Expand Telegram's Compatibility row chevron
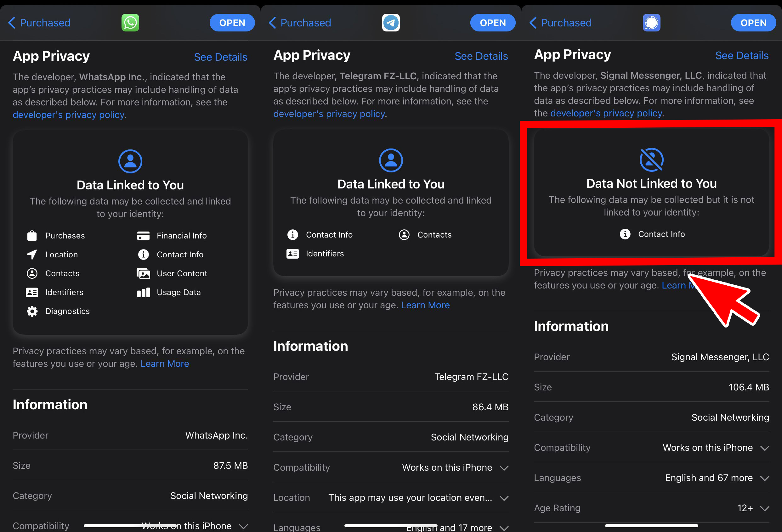 pos(504,468)
